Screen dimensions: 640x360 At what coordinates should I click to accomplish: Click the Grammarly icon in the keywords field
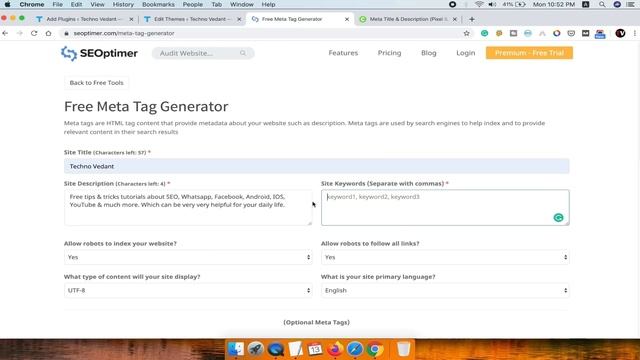click(558, 218)
